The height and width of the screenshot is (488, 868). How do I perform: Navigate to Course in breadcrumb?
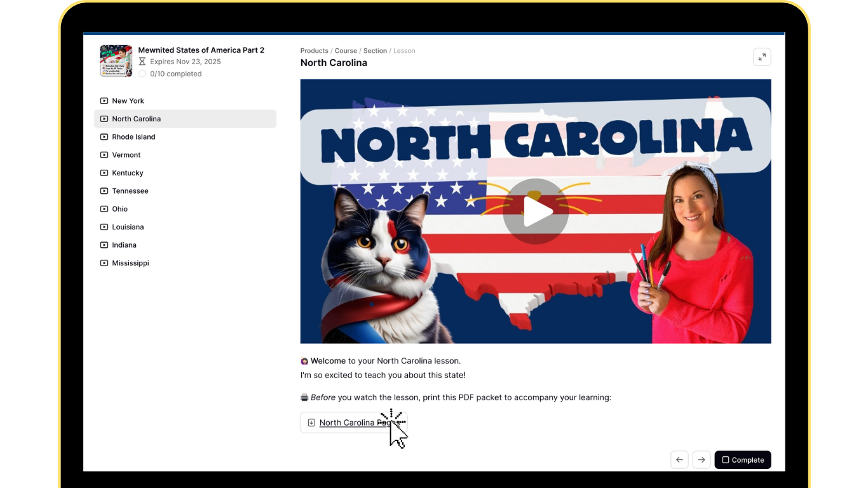(x=346, y=51)
